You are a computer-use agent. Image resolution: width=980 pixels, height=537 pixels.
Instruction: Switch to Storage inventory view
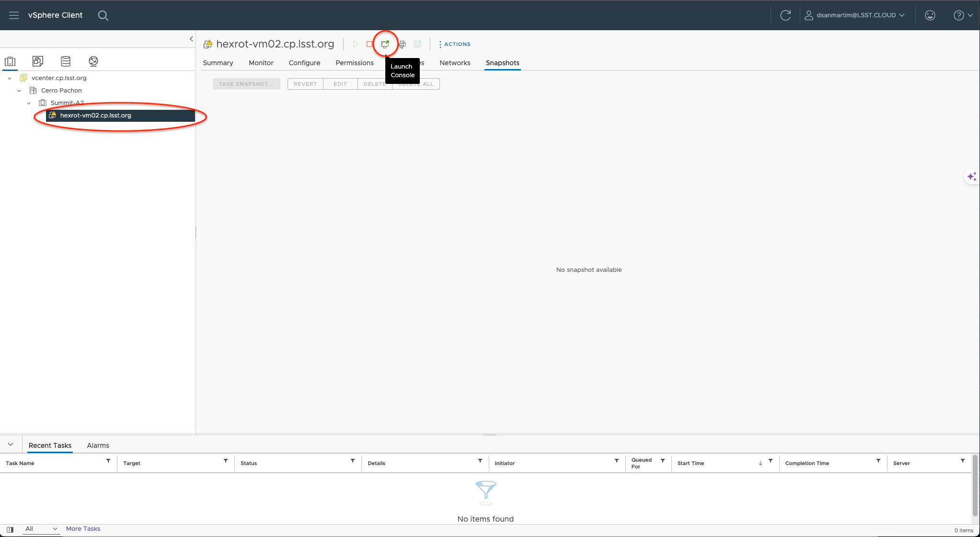[x=66, y=61]
